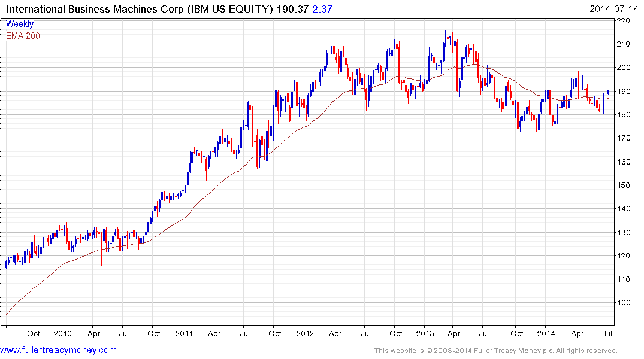Click the 110 price axis label

[623, 279]
